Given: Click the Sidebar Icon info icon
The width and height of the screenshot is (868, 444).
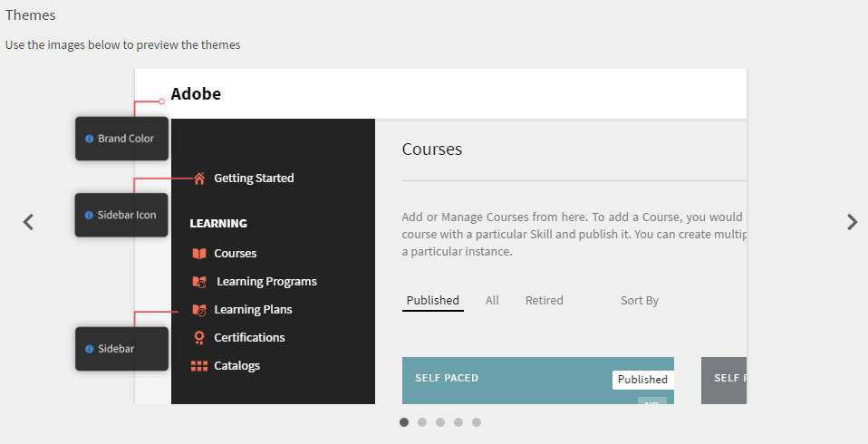Looking at the screenshot, I should [89, 215].
